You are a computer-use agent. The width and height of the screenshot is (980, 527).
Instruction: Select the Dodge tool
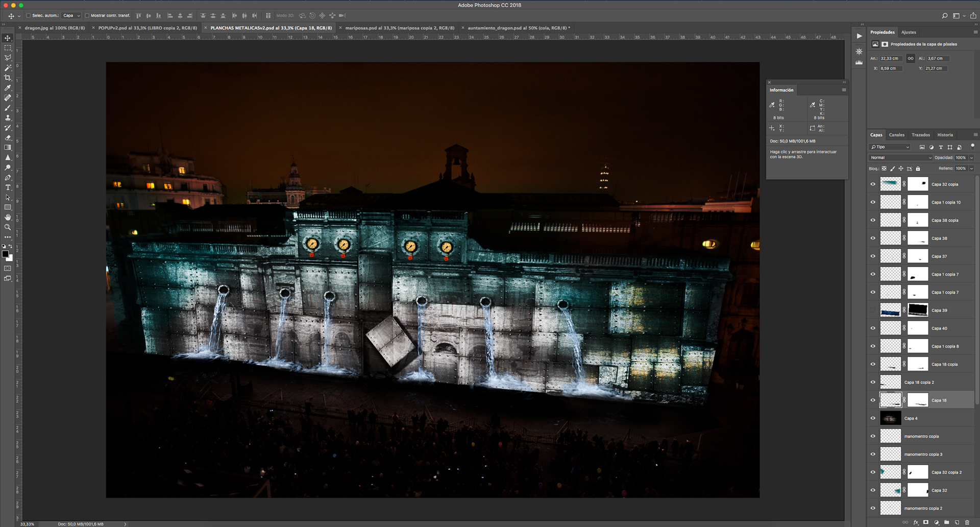pyautogui.click(x=8, y=167)
